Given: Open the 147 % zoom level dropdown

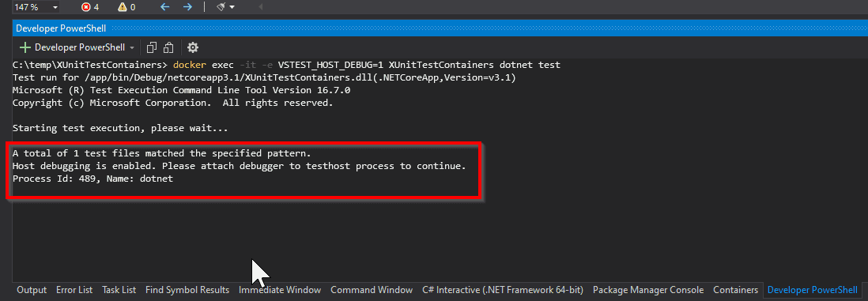Looking at the screenshot, I should (x=36, y=6).
